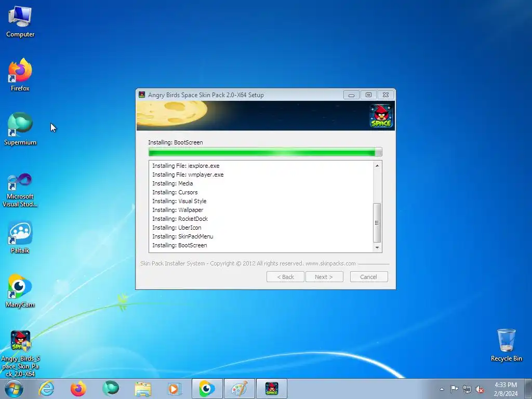532x399 pixels.
Task: Select 'Installing: Media' log line
Action: (172, 183)
